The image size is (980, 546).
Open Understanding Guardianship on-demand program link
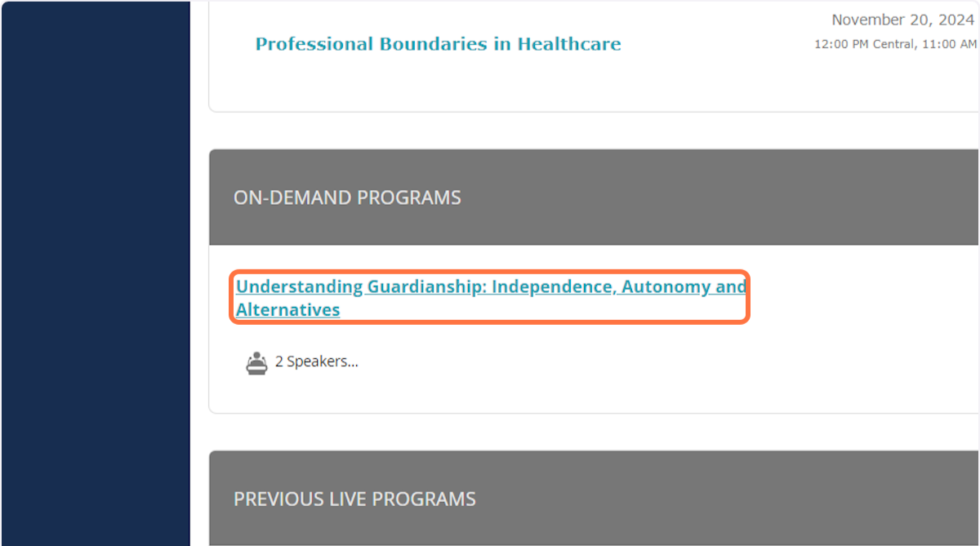[x=491, y=298]
